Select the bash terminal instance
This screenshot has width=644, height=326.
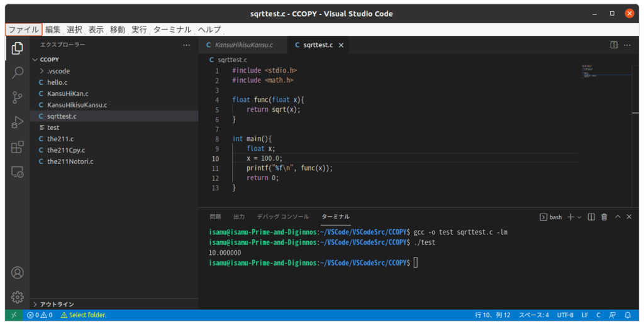click(x=551, y=217)
